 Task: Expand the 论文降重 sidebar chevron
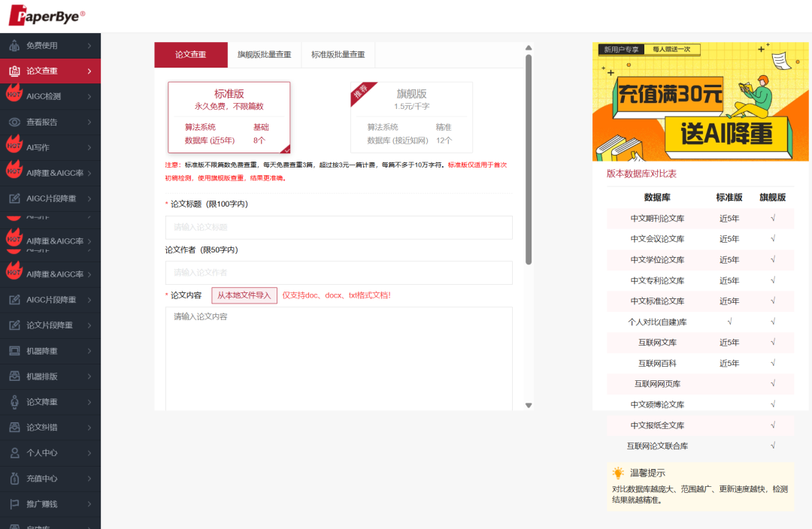[x=89, y=402]
